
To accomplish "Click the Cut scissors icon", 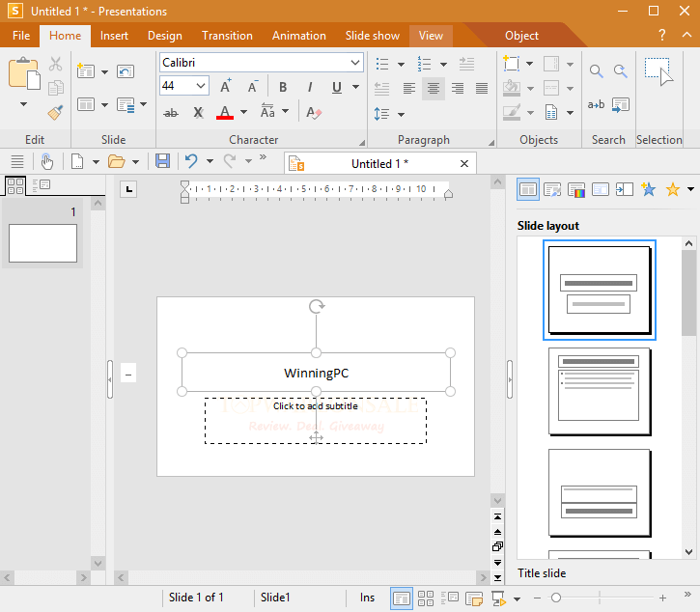I will tap(55, 64).
